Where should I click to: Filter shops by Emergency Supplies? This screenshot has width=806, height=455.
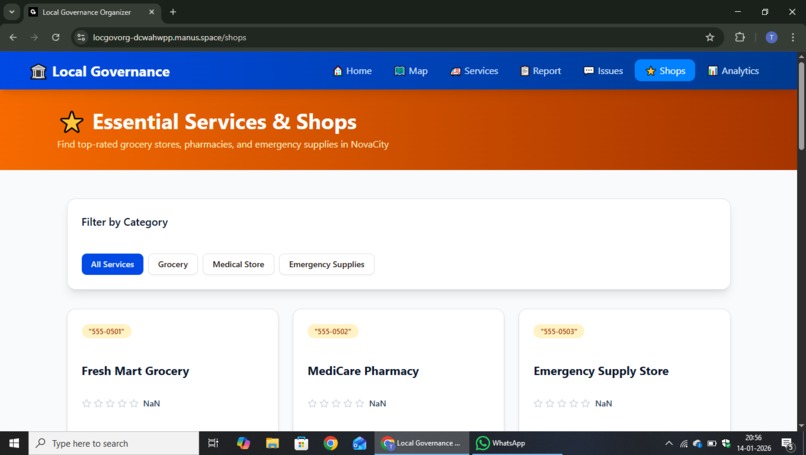326,264
